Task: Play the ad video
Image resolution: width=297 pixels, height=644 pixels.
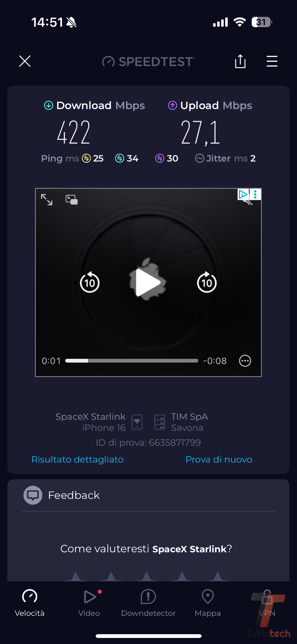Action: 148,282
